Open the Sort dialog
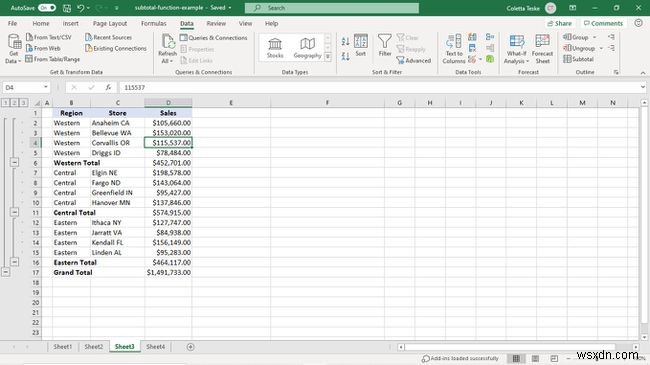Image resolution: width=650 pixels, height=365 pixels. pyautogui.click(x=361, y=45)
